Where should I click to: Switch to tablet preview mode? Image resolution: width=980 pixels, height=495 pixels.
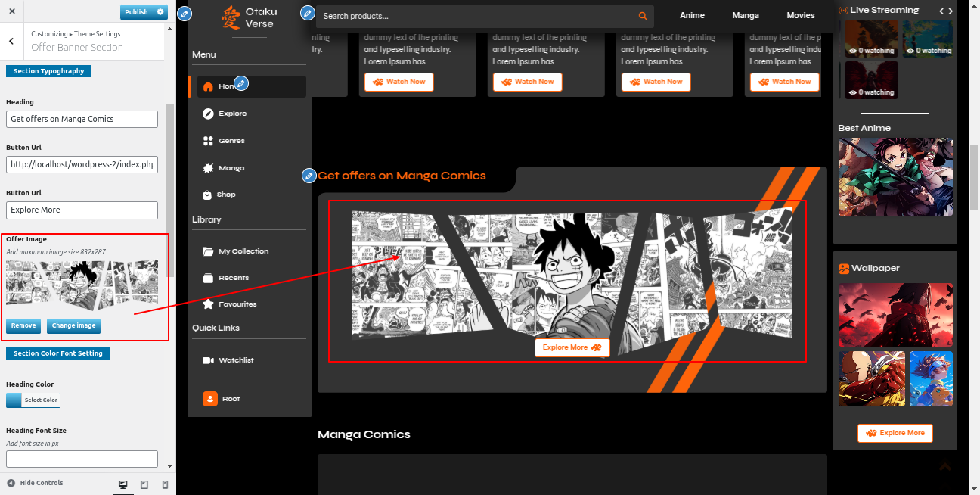click(x=144, y=484)
